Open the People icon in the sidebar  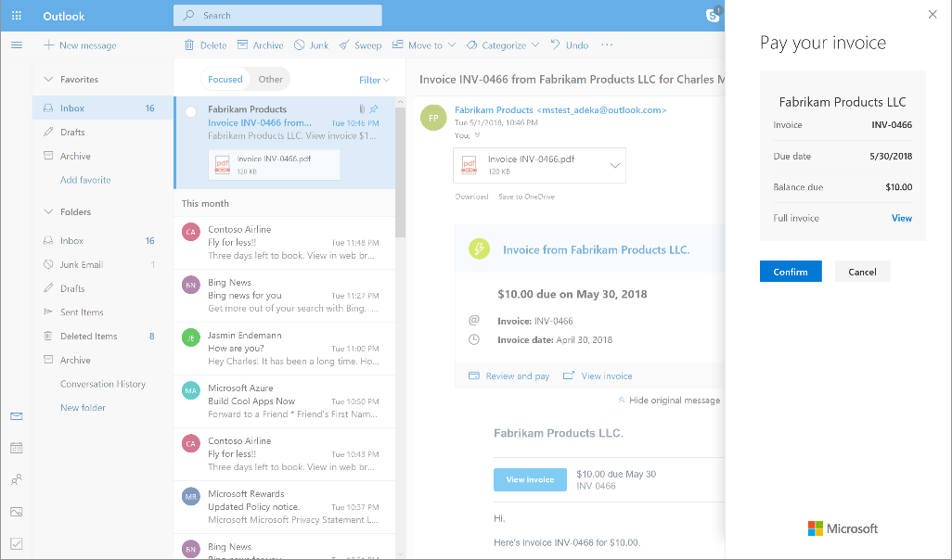coord(16,479)
